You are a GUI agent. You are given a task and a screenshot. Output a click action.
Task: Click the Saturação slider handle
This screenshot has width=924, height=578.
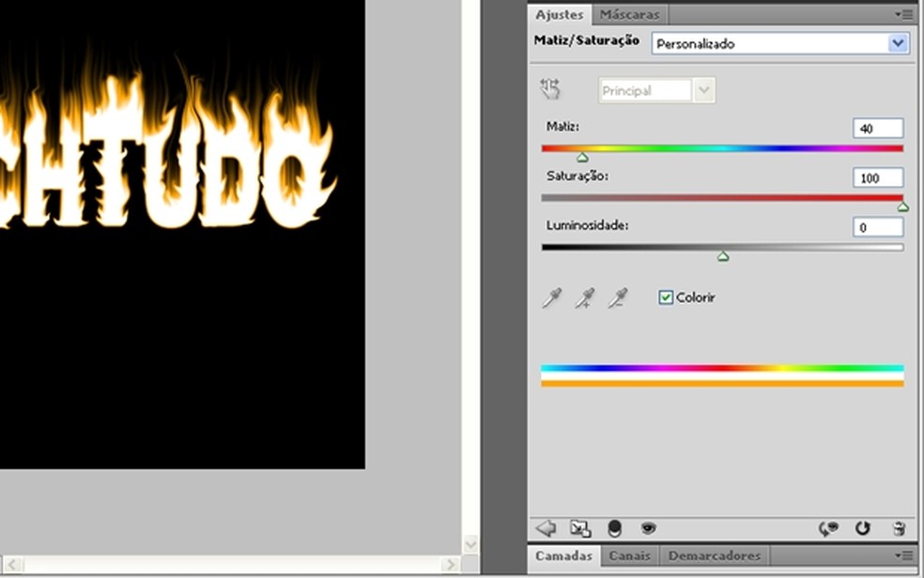tap(902, 207)
